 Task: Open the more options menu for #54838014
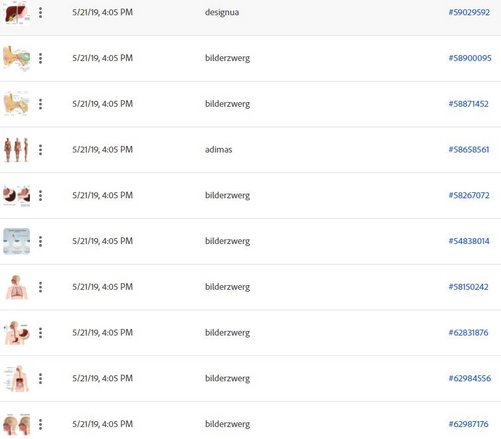point(40,241)
